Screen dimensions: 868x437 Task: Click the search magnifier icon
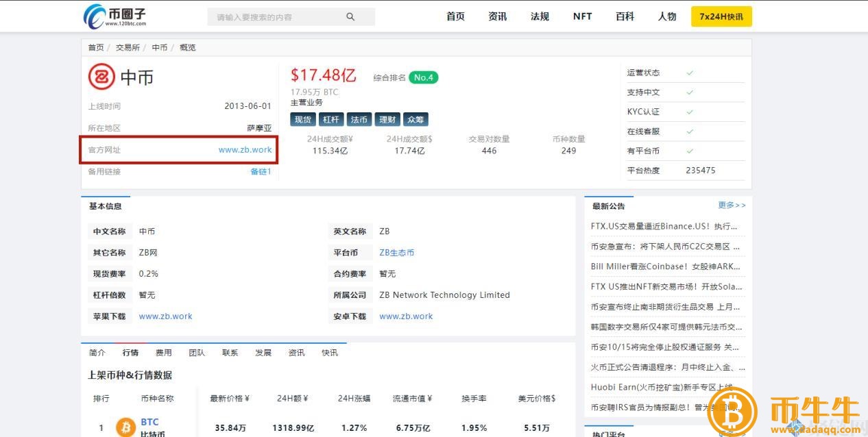click(350, 17)
